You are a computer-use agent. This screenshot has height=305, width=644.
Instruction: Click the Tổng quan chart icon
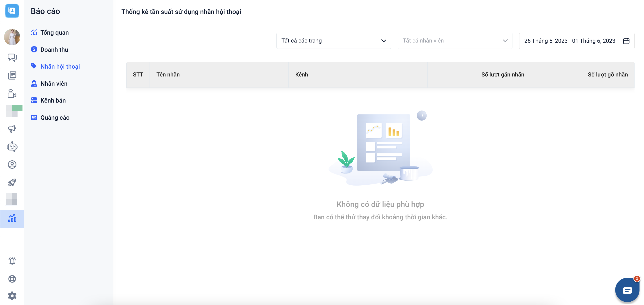[34, 32]
